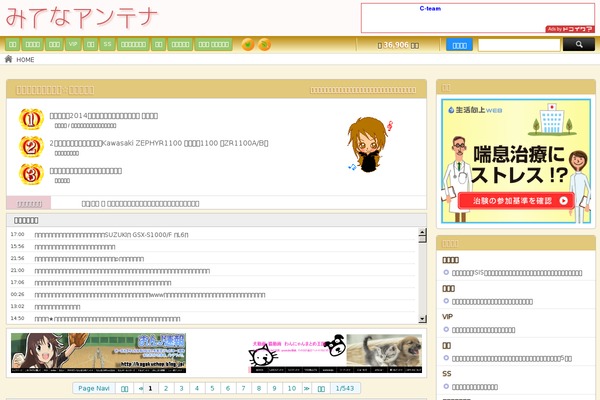Click the news list scroll up arrow
This screenshot has width=600, height=400.
pos(422,231)
